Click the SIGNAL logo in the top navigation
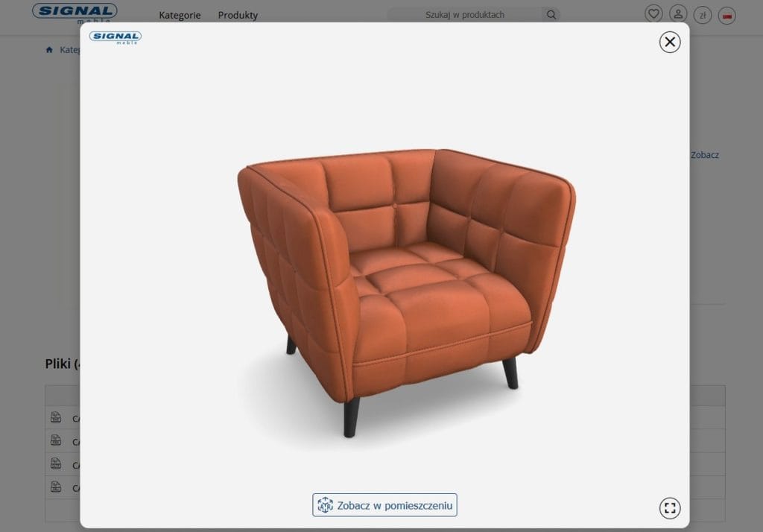The width and height of the screenshot is (763, 532). point(74,12)
